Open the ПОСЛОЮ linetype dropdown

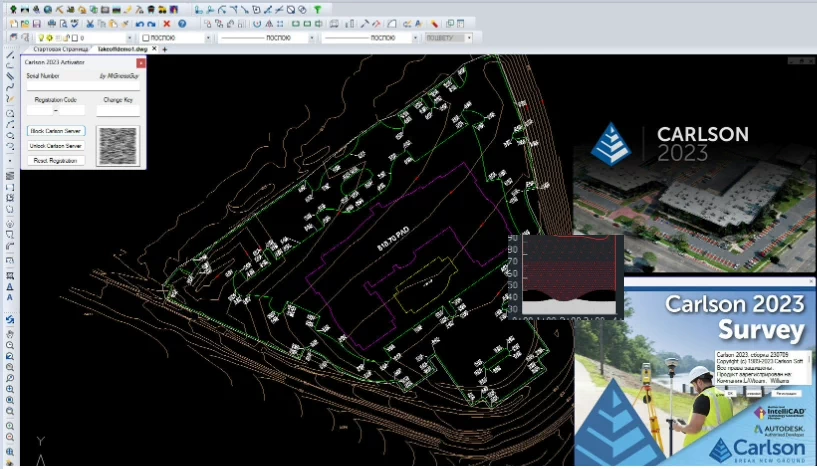point(312,38)
